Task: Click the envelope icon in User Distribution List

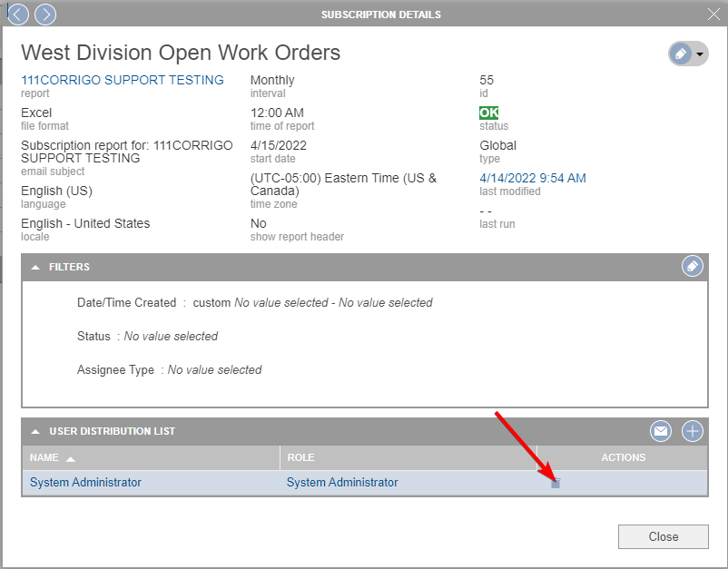Action: coord(661,431)
